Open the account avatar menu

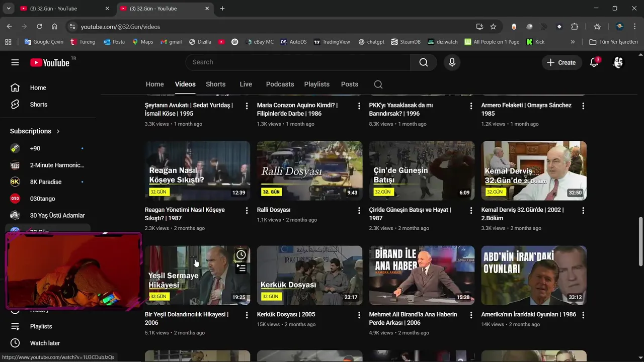tap(618, 62)
